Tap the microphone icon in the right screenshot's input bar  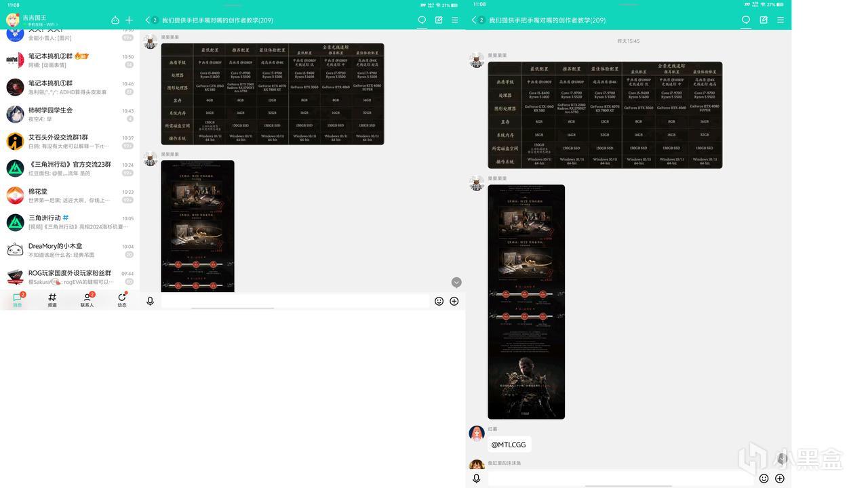pyautogui.click(x=477, y=479)
